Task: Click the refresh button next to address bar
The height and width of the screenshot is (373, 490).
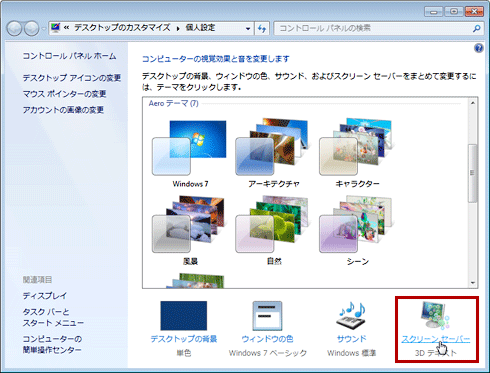Action: [x=262, y=29]
